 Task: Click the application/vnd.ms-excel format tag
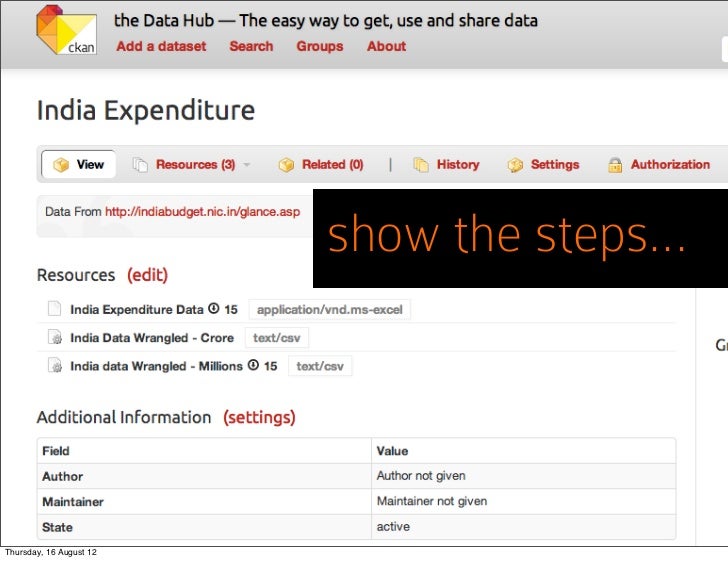tap(330, 310)
